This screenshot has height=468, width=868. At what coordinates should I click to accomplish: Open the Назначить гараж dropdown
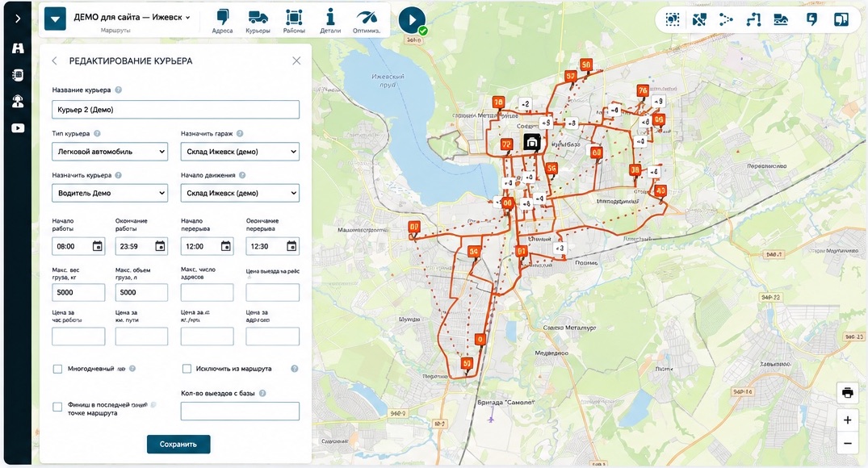point(240,152)
